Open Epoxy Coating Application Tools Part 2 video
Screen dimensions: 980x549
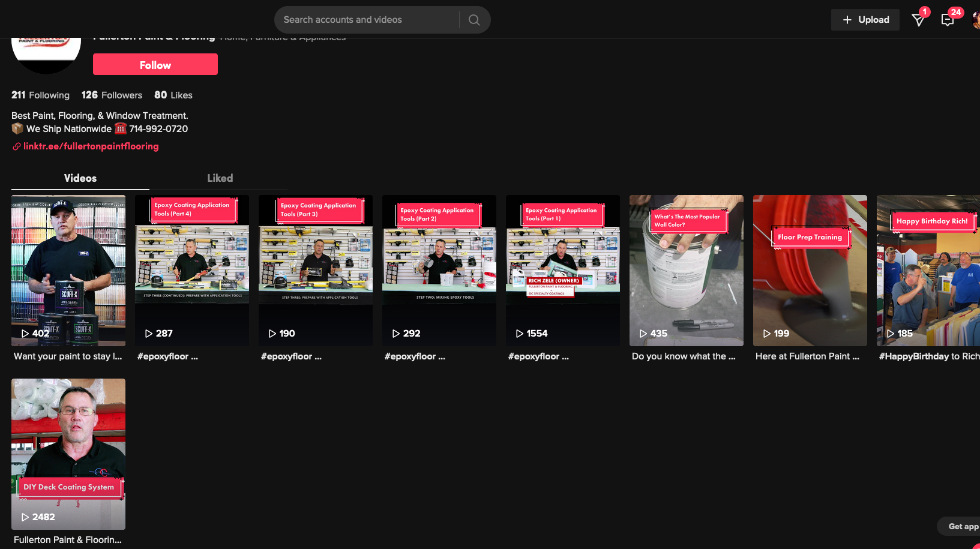(x=439, y=271)
